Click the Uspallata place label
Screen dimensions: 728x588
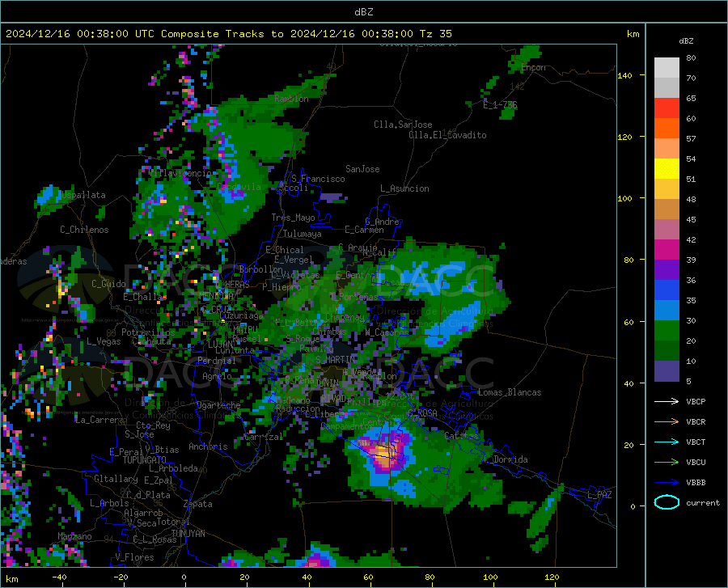pos(83,195)
